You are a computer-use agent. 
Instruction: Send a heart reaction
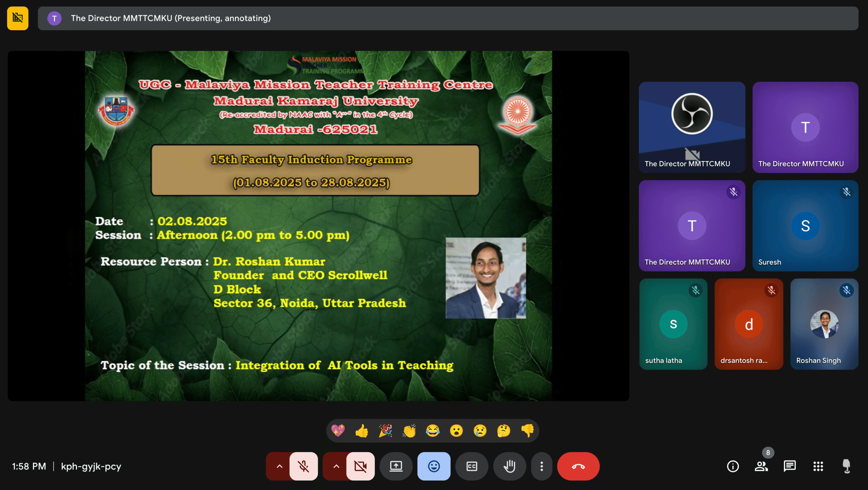(338, 430)
